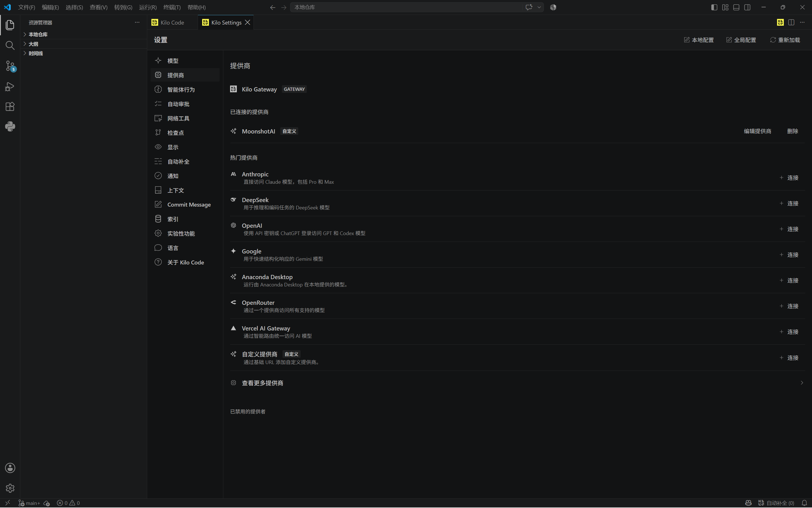Split the editor to the right

791,22
